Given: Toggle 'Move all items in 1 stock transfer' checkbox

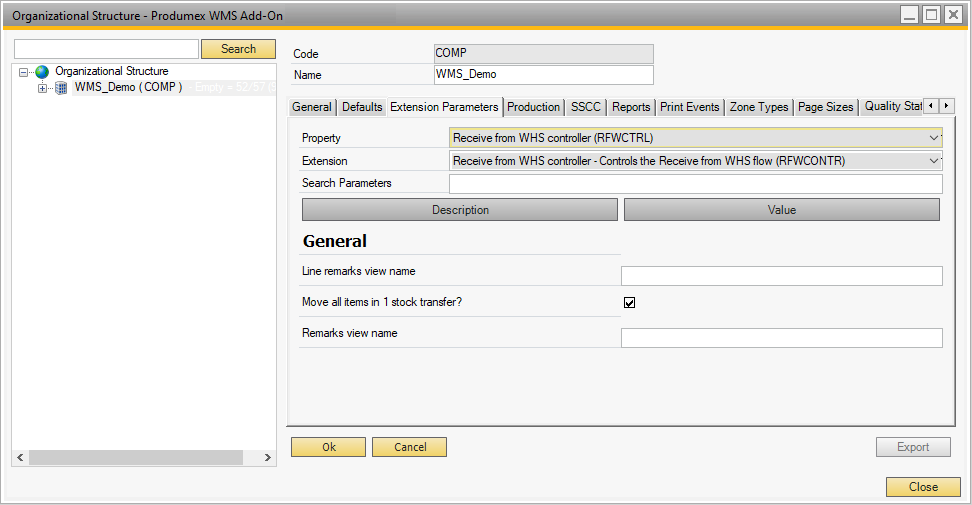Looking at the screenshot, I should 629,302.
